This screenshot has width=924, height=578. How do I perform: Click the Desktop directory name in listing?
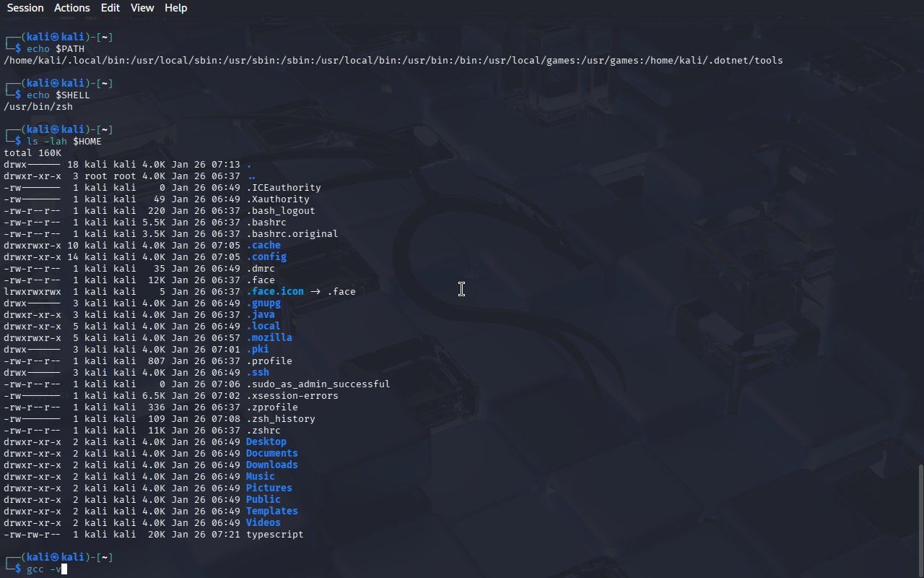[266, 442]
